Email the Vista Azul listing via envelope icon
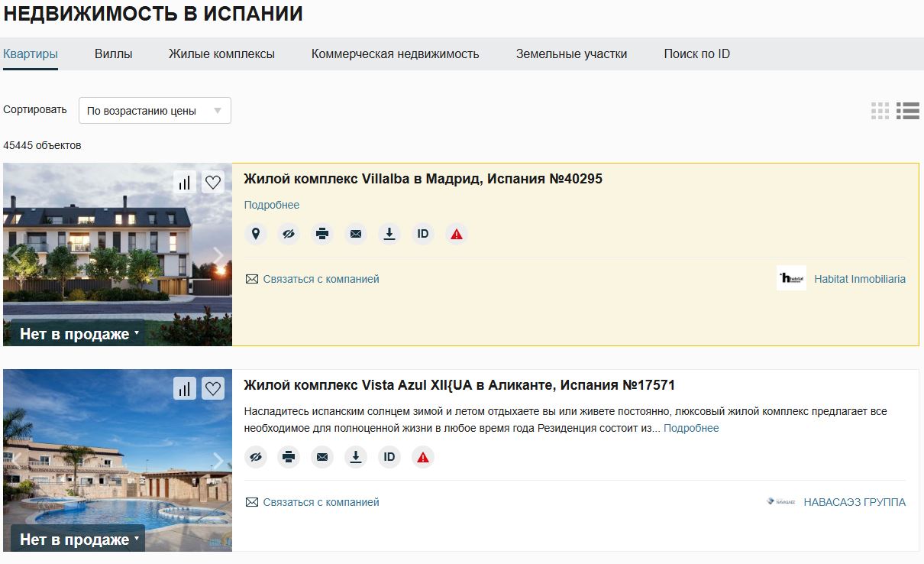This screenshot has height=564, width=924. (322, 457)
